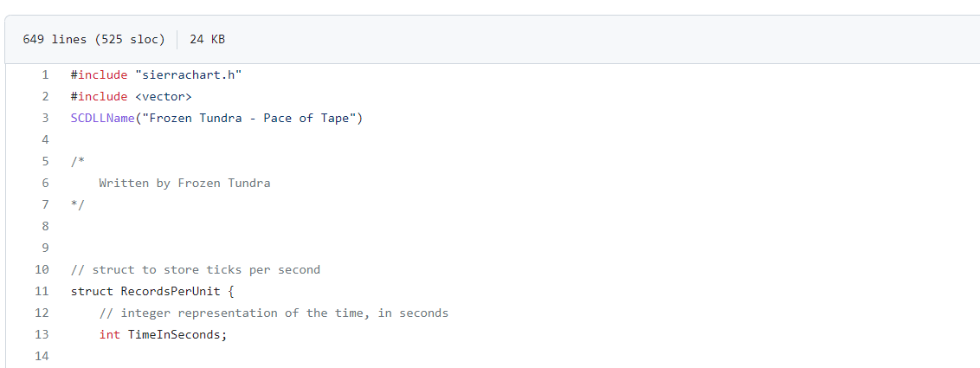The height and width of the screenshot is (368, 980).
Task: Click the TimeInSeconds variable
Action: (x=177, y=334)
